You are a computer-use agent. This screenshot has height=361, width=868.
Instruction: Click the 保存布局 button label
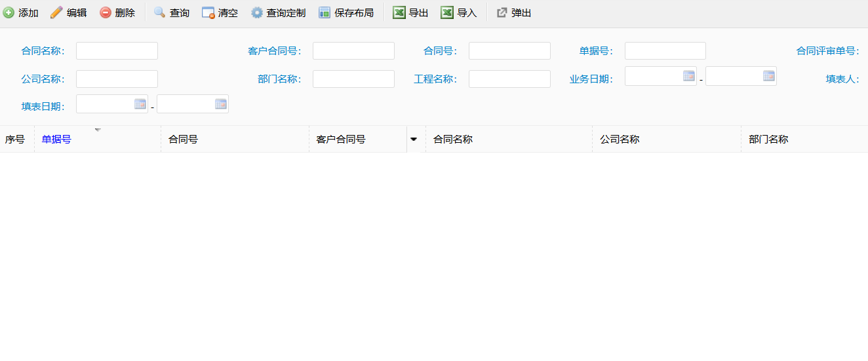[x=354, y=13]
